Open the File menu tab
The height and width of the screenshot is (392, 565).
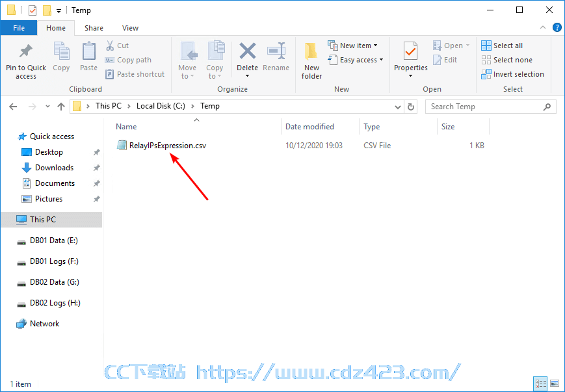[x=19, y=28]
